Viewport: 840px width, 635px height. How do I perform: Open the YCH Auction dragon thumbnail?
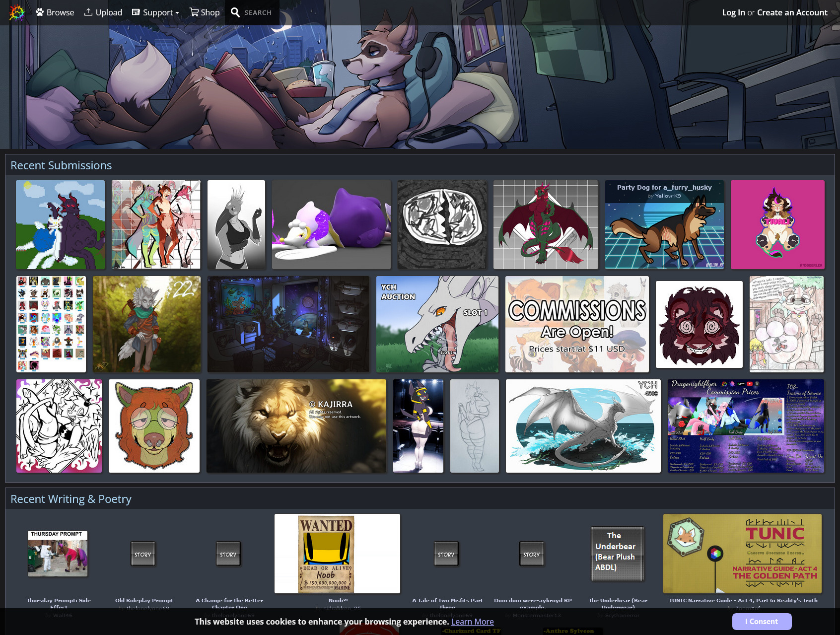[437, 324]
